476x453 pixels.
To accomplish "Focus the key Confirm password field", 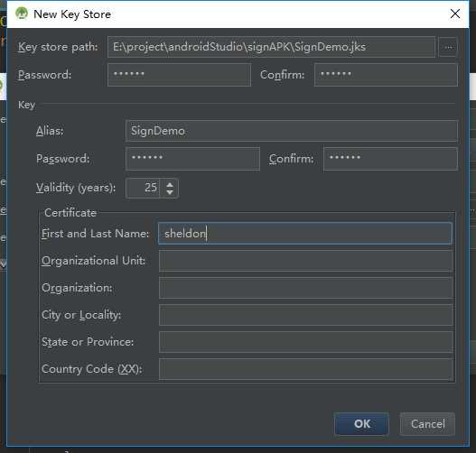I will point(390,159).
